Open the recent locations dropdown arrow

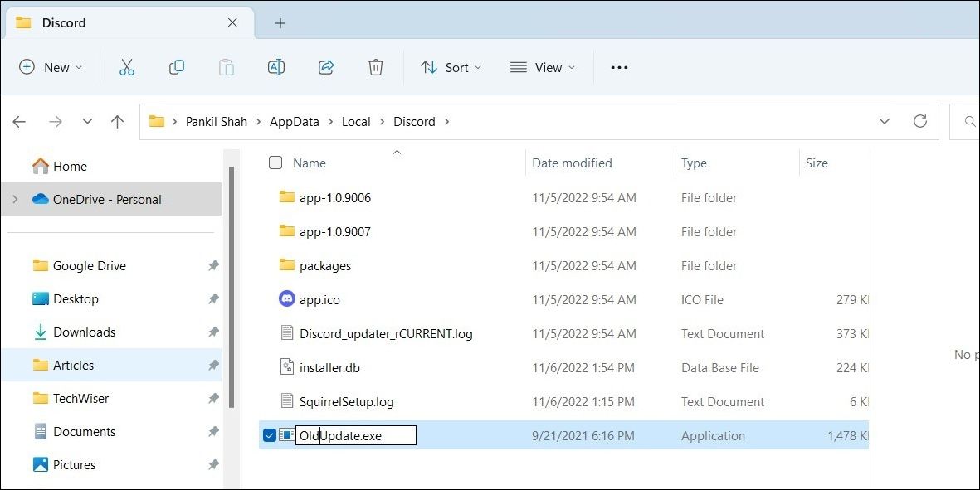(x=87, y=122)
